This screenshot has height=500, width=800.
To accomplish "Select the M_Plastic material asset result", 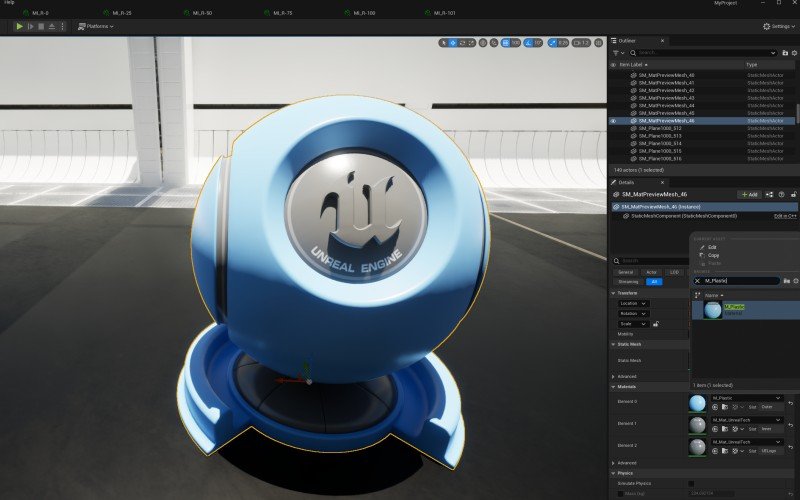I will click(745, 310).
